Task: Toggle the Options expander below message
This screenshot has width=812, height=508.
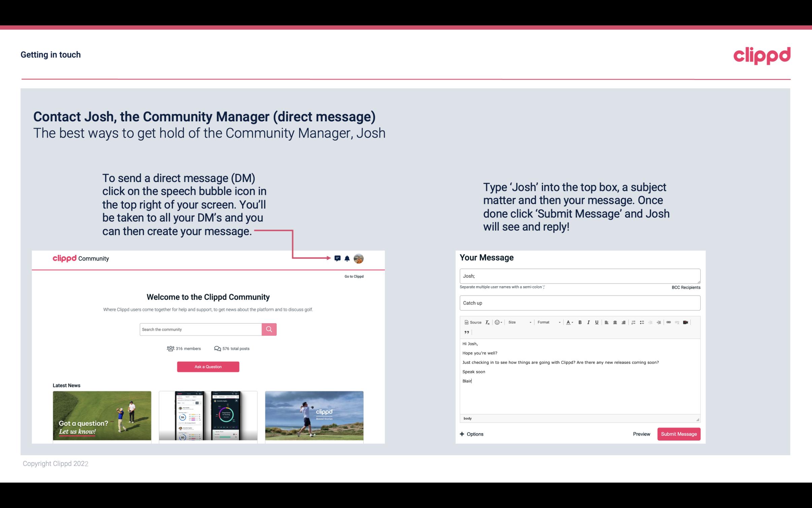Action: pos(471,434)
